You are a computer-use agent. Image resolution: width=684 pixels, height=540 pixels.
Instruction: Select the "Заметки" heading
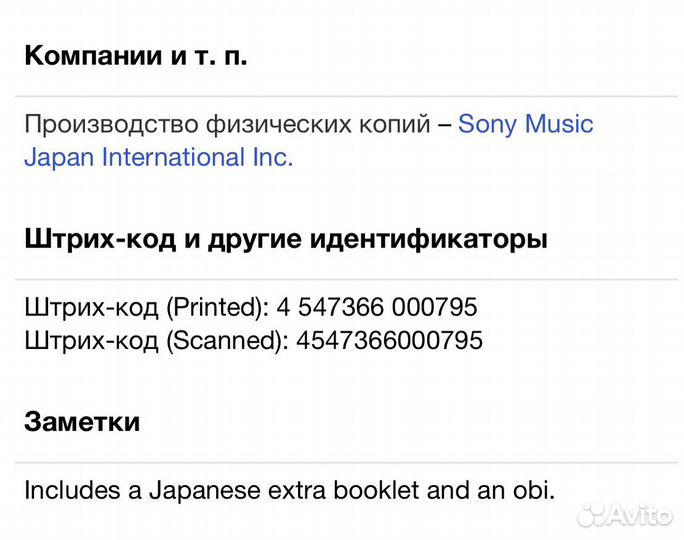pos(82,422)
